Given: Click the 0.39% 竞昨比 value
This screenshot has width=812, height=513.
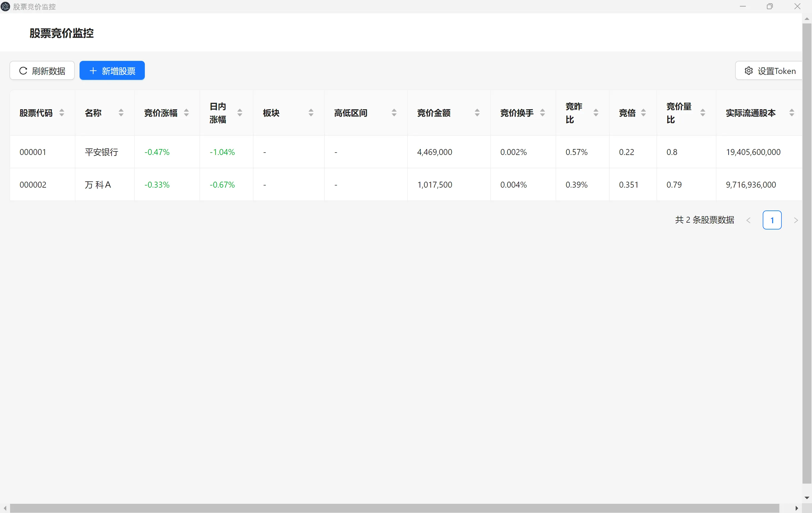Looking at the screenshot, I should pyautogui.click(x=577, y=185).
